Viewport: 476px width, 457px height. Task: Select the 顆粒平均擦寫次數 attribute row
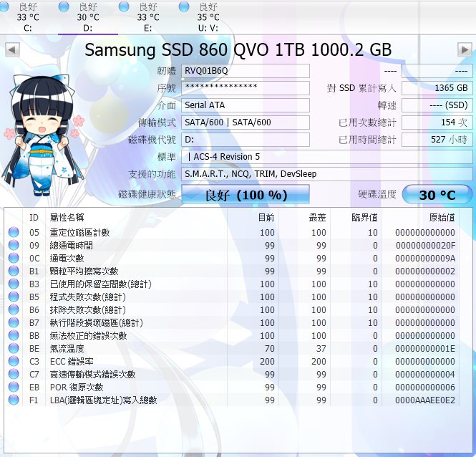[x=232, y=271]
